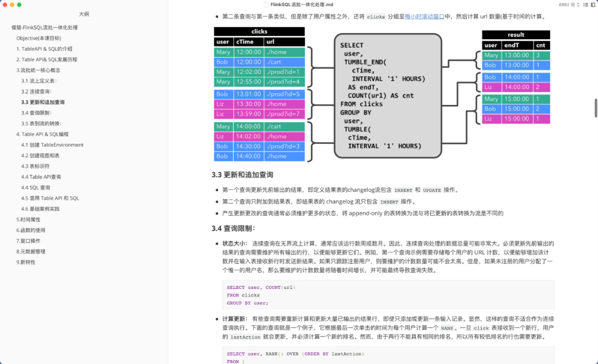Click the bold text 计算更新
Viewport: 598px width, 364px height.
[235, 319]
